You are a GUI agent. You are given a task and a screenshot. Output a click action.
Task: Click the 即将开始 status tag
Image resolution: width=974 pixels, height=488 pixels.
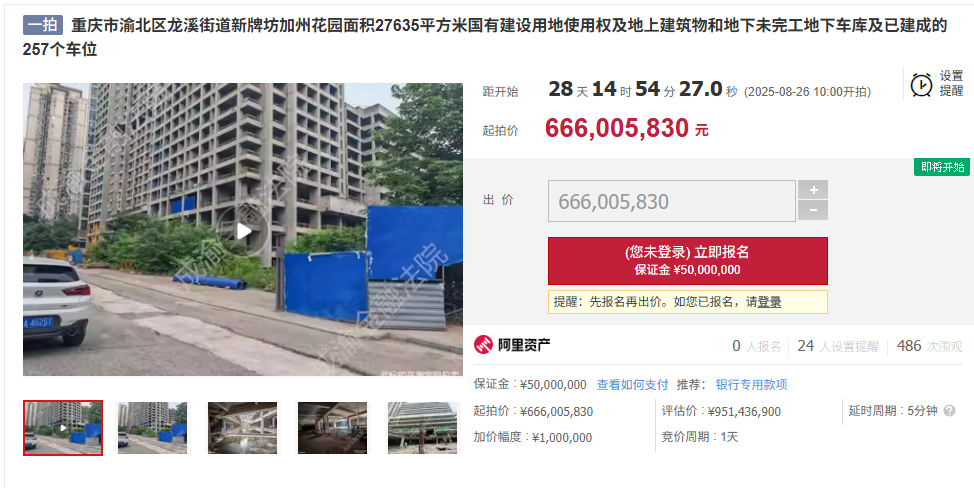pyautogui.click(x=942, y=167)
